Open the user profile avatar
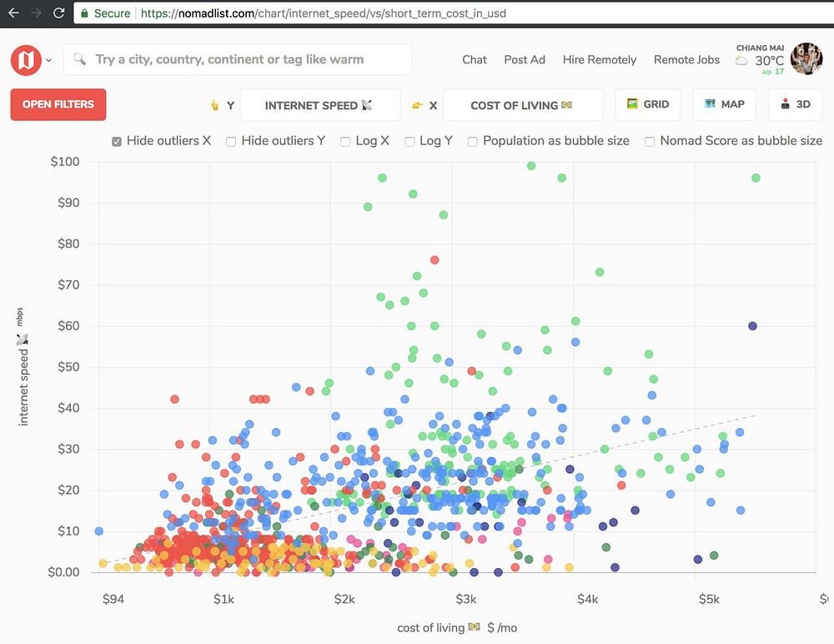The width and height of the screenshot is (834, 644). 806,59
